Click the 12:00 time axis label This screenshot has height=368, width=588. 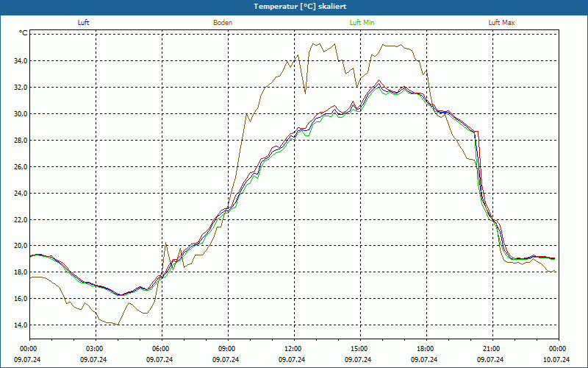pos(293,349)
